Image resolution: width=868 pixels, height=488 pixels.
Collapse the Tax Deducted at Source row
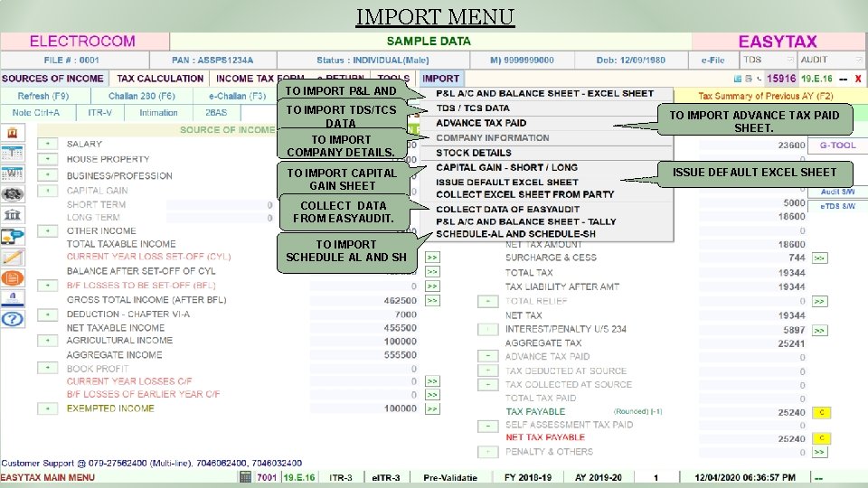(487, 371)
